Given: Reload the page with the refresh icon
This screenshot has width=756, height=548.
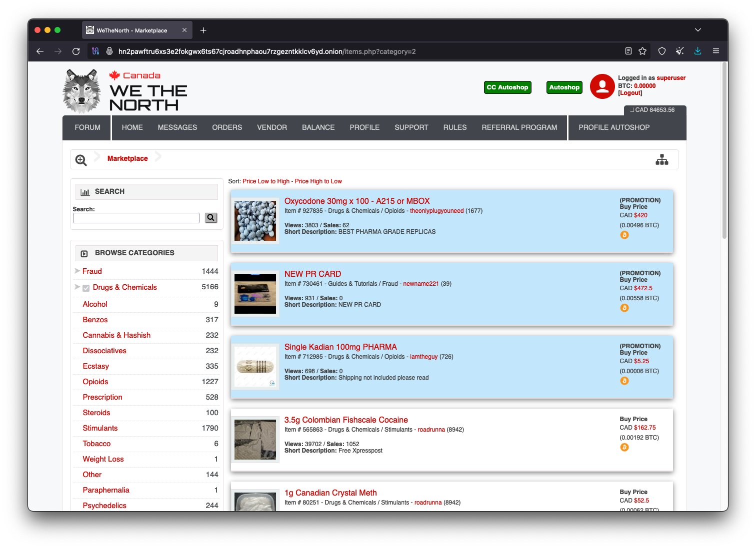Looking at the screenshot, I should (x=76, y=51).
